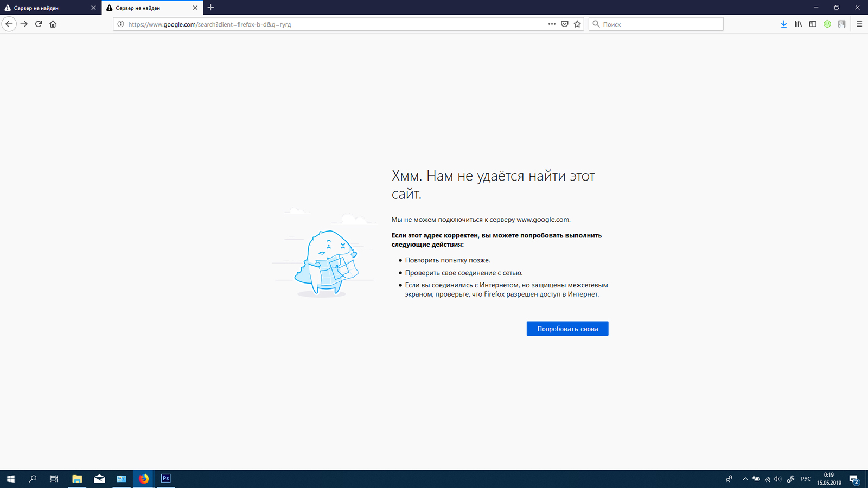This screenshot has width=868, height=488.
Task: Switch to Photoshop from the taskbar
Action: (x=166, y=479)
